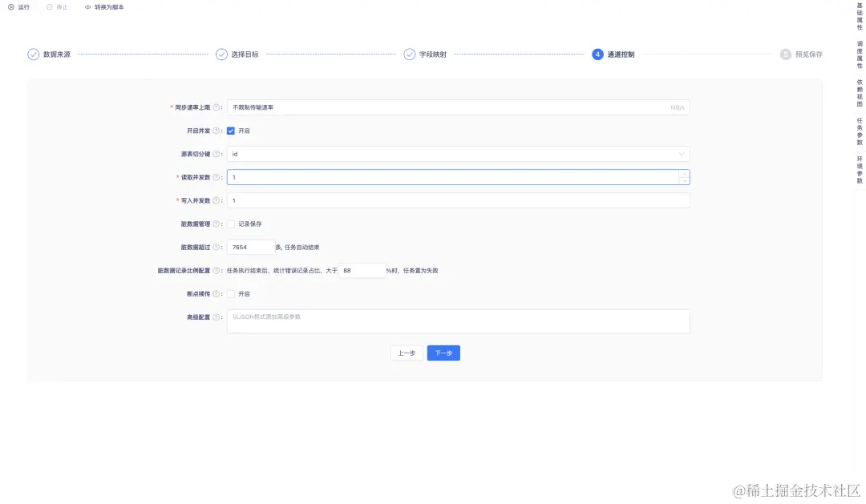Focus the 脏数据超过 field containing 7654

tap(251, 248)
